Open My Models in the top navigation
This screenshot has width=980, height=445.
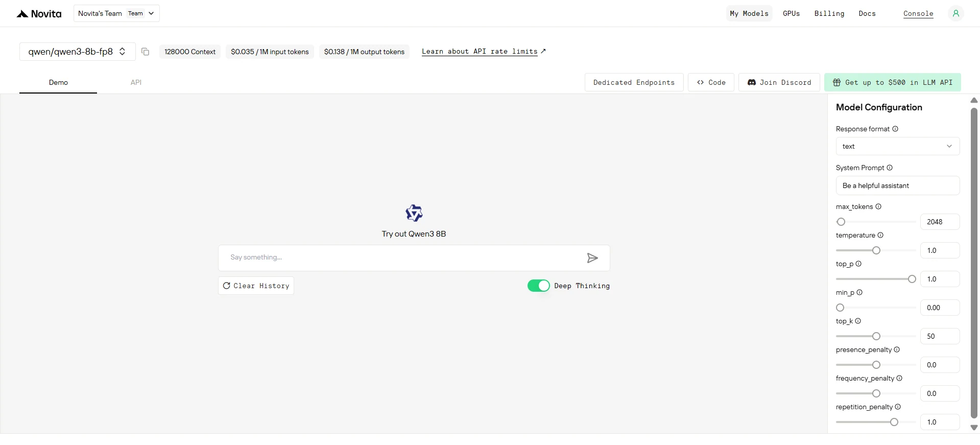[749, 13]
